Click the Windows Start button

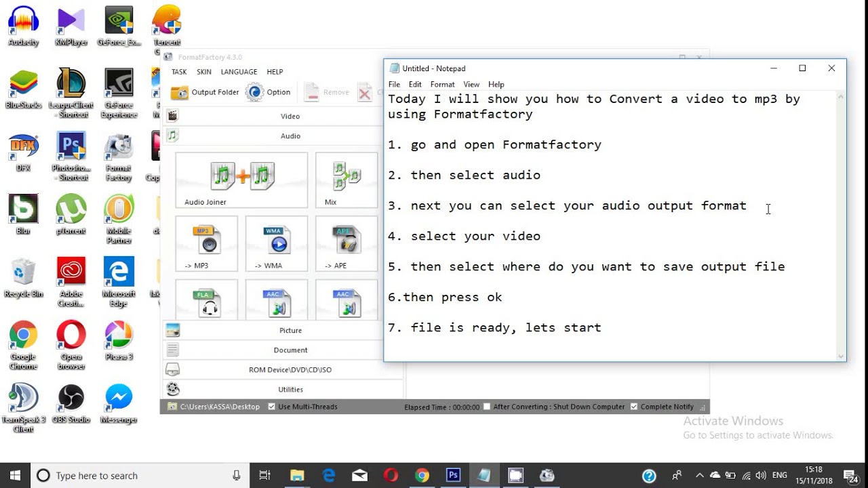pyautogui.click(x=15, y=476)
